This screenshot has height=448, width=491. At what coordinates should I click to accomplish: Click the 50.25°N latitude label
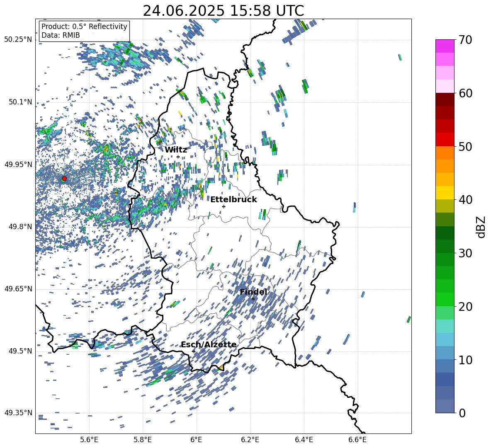[18, 40]
